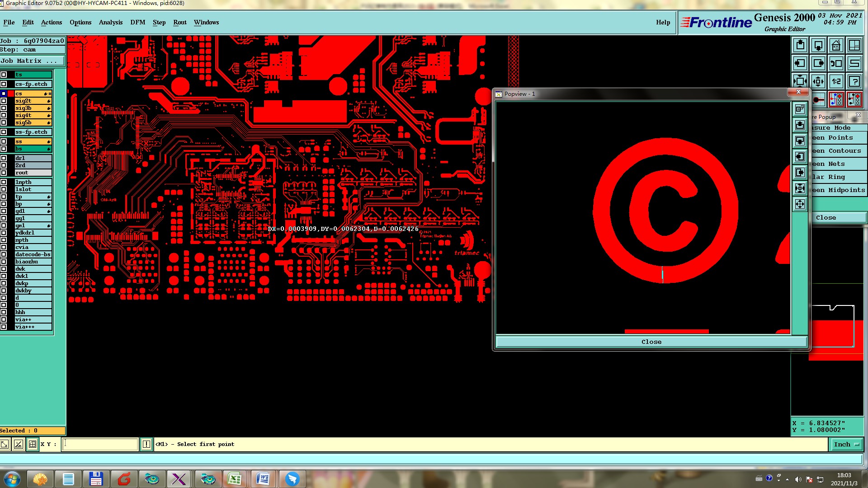
Task: Open Excel from the taskbar
Action: coord(235,479)
